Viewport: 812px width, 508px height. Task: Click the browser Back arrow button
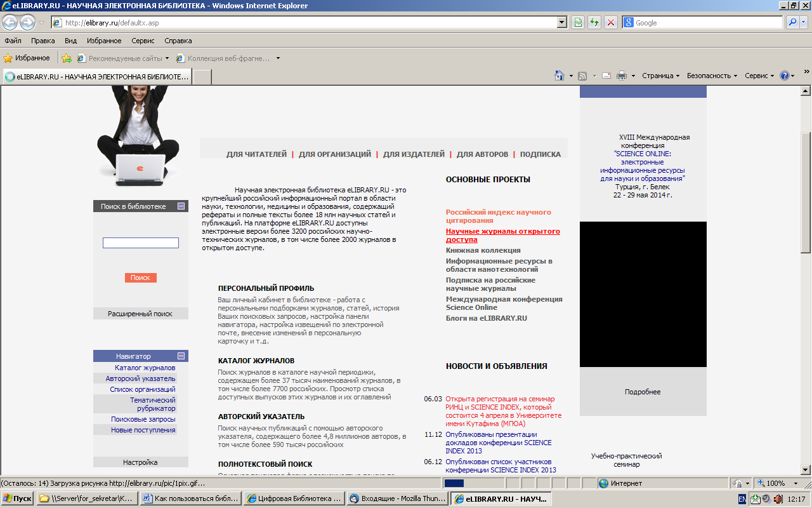pyautogui.click(x=10, y=22)
